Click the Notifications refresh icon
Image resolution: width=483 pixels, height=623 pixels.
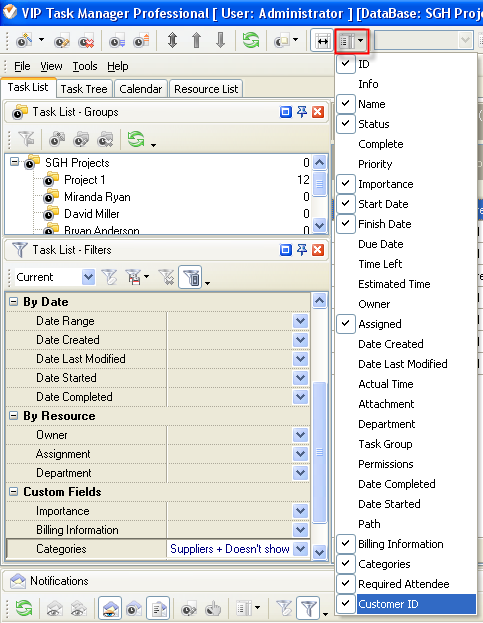pos(24,608)
